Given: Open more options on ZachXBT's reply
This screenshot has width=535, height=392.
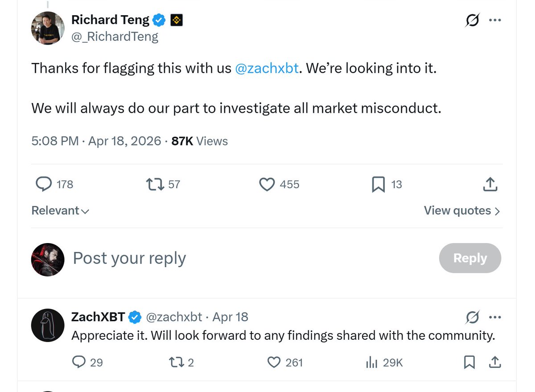Looking at the screenshot, I should [495, 318].
